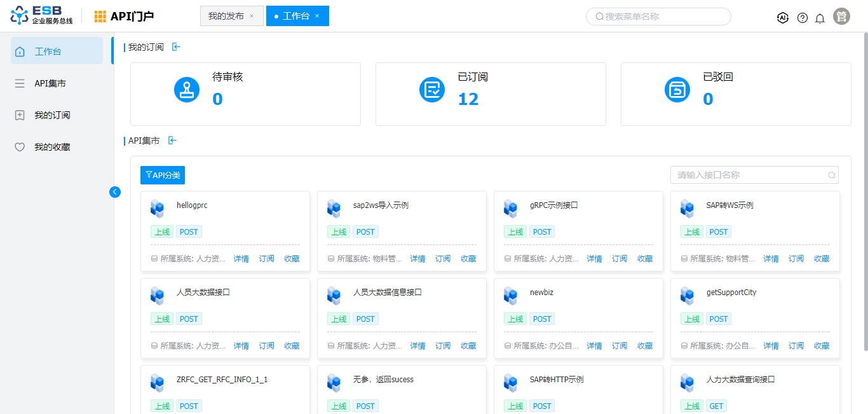This screenshot has width=868, height=414.
Task: Open the notification bell
Action: tap(820, 18)
